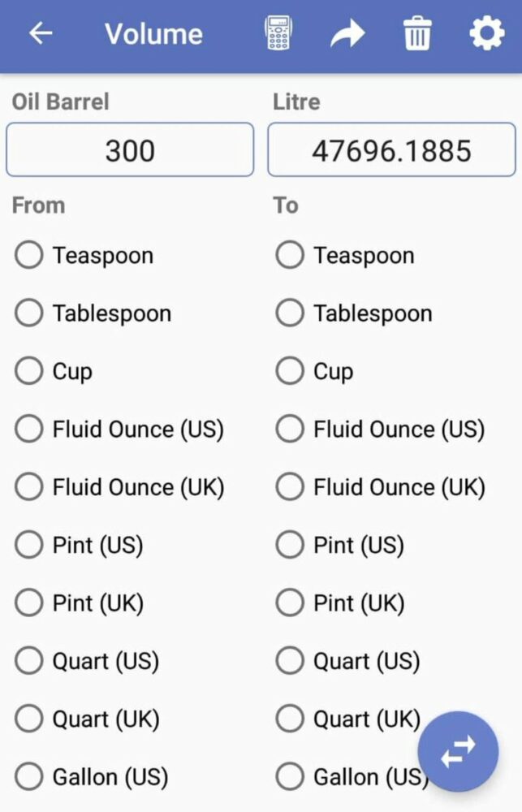This screenshot has width=522, height=812.
Task: Select Pint (UK) under From
Action: click(80, 603)
